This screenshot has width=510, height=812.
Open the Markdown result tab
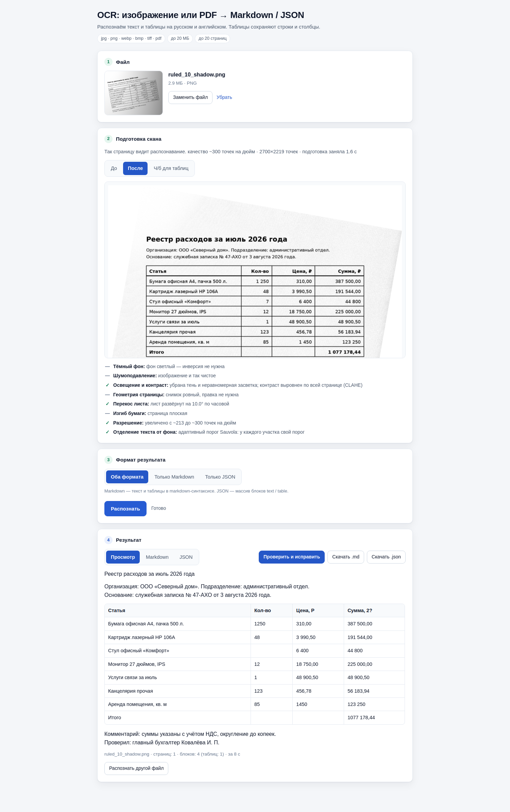click(x=157, y=557)
